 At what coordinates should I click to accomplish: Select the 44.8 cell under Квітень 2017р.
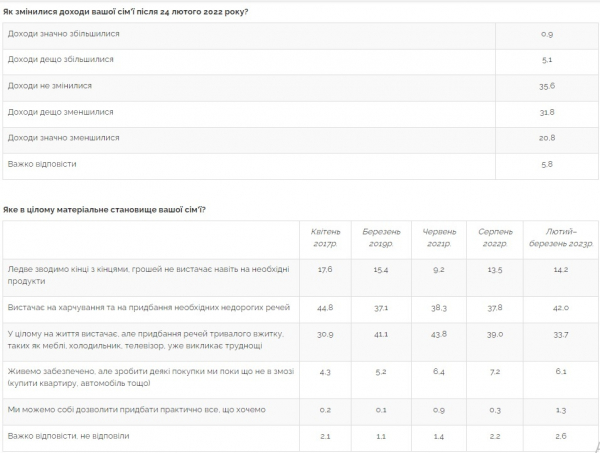click(325, 308)
